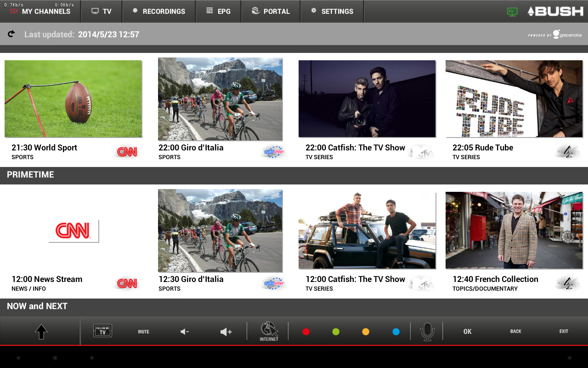Select the yellow color button

[366, 332]
